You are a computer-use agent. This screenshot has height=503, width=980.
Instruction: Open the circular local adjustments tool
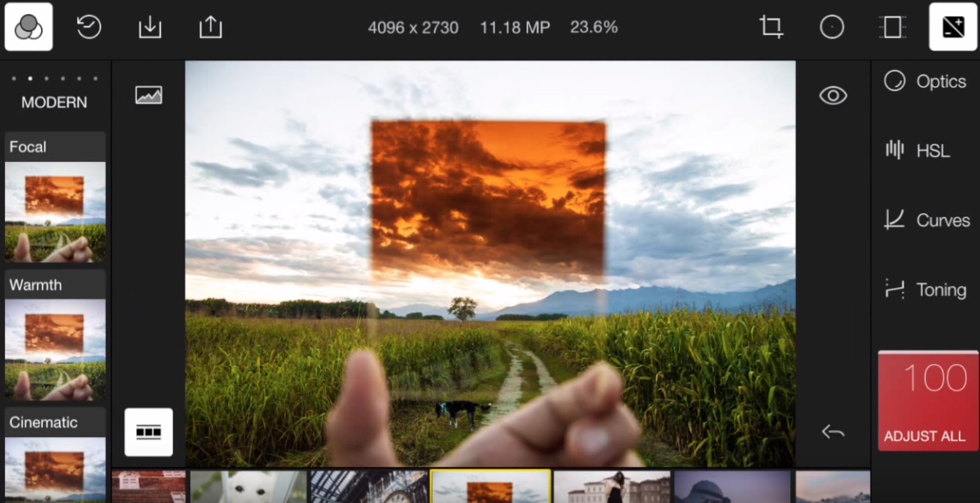pos(832,27)
